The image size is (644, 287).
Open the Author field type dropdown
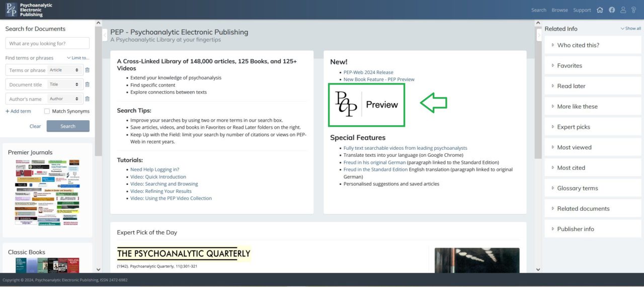(x=64, y=99)
